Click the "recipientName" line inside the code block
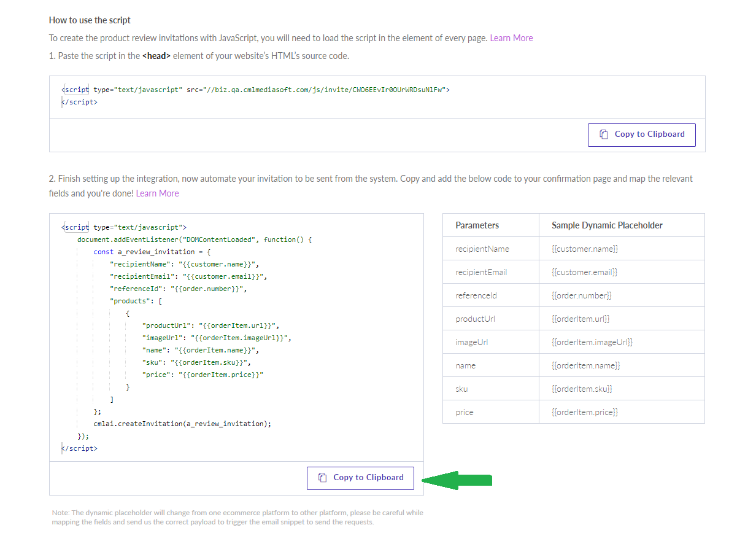The height and width of the screenshot is (533, 756). (184, 264)
